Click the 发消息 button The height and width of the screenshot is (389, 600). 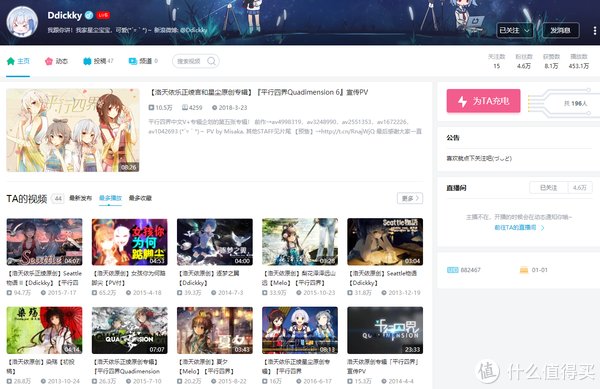(x=561, y=30)
